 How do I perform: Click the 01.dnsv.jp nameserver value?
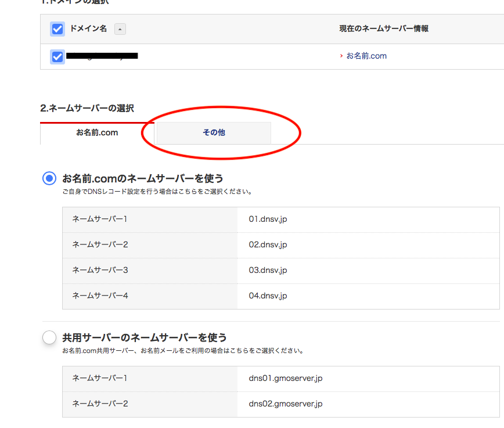click(x=268, y=220)
